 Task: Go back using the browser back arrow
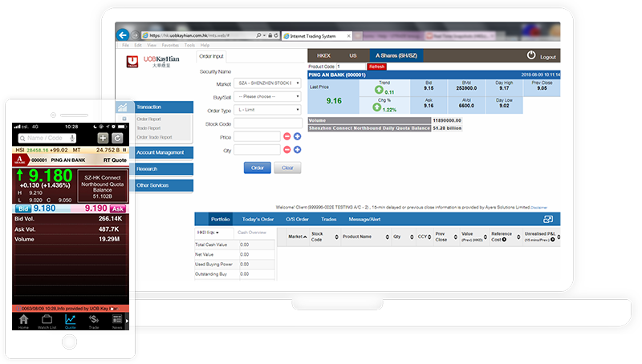click(123, 35)
